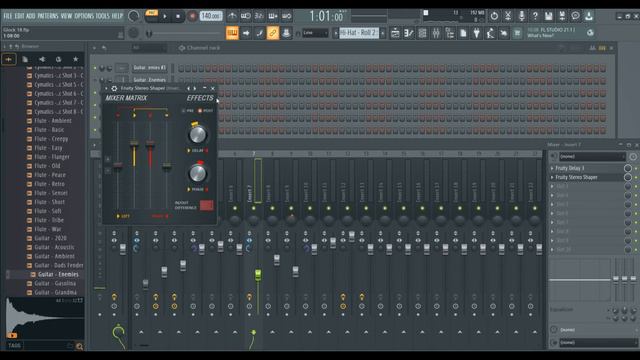This screenshot has width=640, height=360.
Task: Toggle Fruity Delay 3 effect enable knob
Action: [x=628, y=168]
